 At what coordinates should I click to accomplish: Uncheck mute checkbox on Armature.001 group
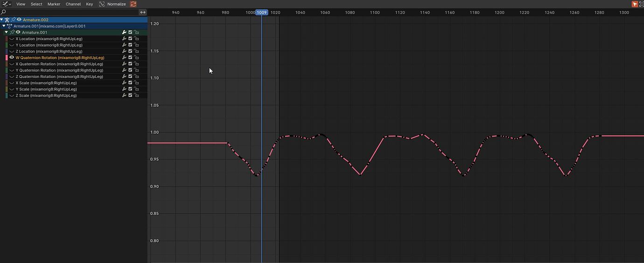point(130,33)
